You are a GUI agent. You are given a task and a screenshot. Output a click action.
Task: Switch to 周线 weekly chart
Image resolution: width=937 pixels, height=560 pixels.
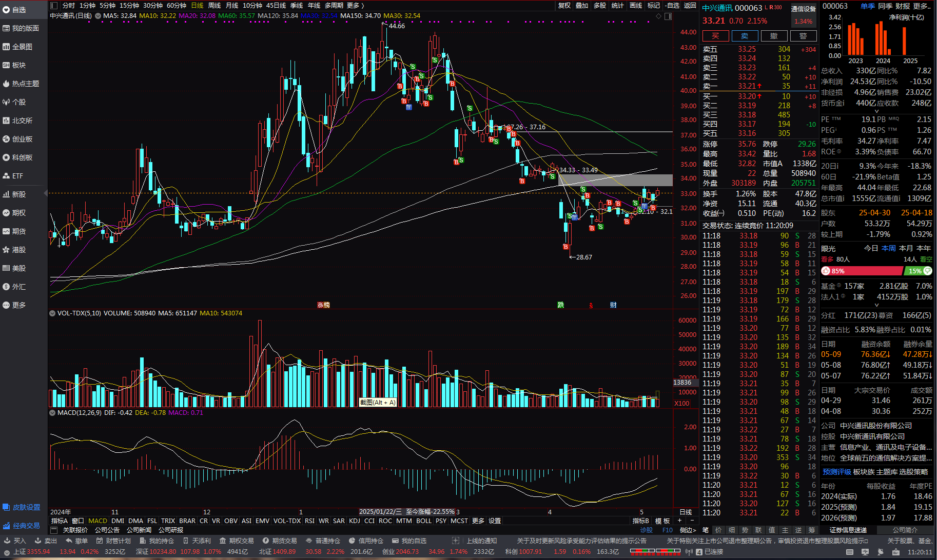tap(214, 6)
